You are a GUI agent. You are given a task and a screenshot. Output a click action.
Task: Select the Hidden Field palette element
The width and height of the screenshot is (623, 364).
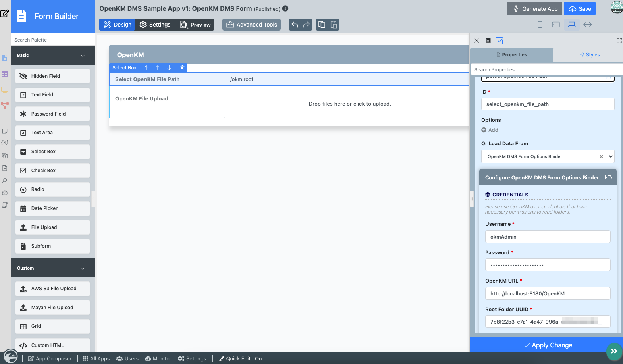click(x=52, y=76)
